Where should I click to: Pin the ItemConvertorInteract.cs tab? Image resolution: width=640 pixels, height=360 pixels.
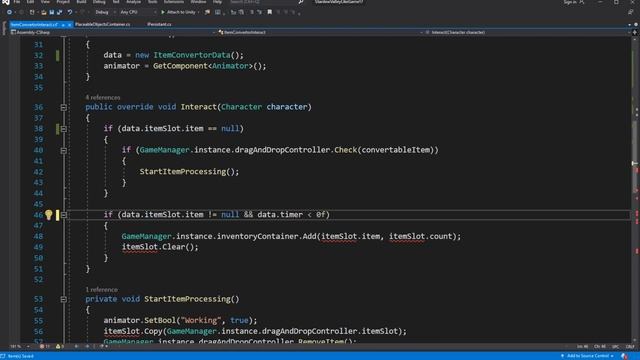point(63,25)
